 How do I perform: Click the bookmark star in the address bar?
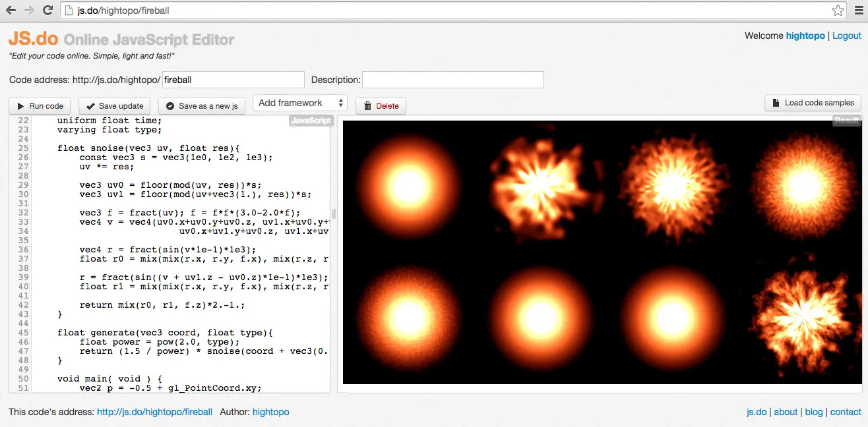[838, 10]
